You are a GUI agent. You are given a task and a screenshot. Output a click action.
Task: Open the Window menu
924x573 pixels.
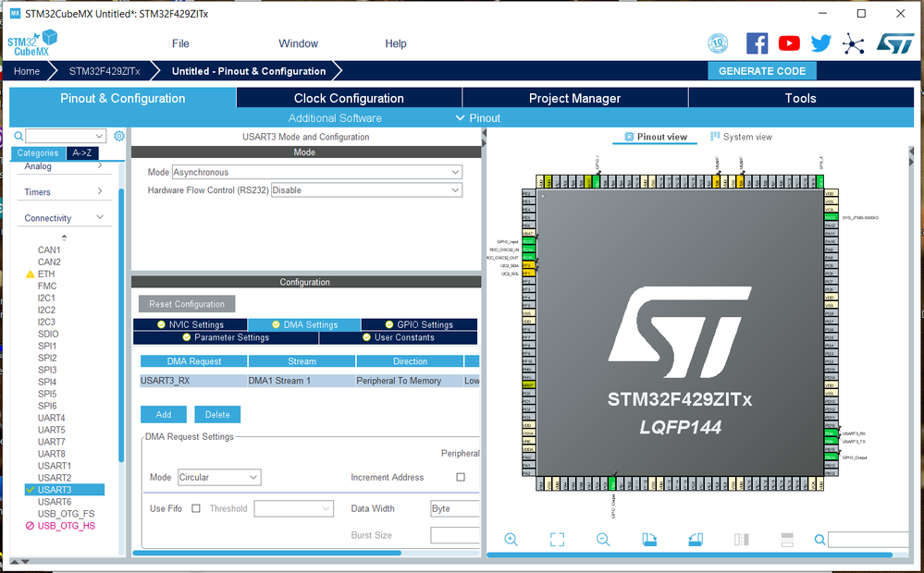[298, 43]
